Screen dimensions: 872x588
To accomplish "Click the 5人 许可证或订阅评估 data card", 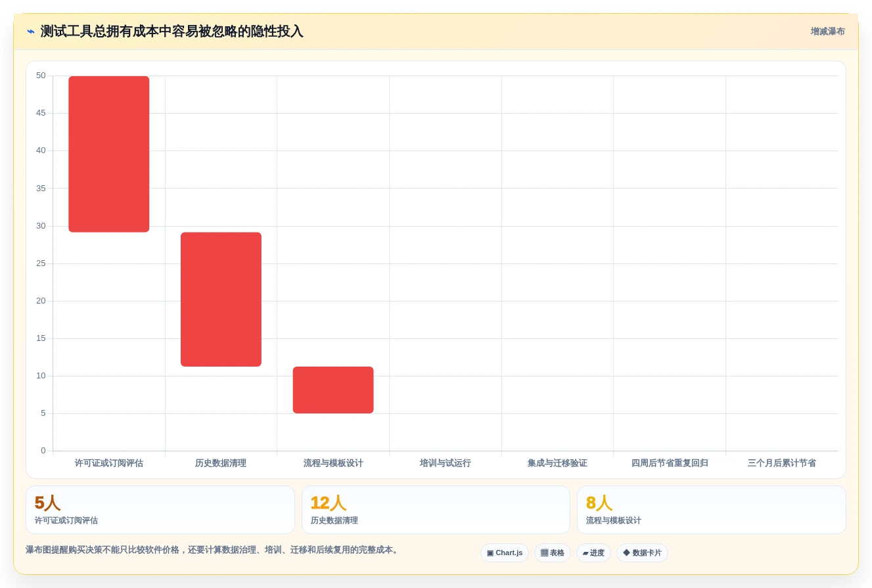I will (160, 510).
